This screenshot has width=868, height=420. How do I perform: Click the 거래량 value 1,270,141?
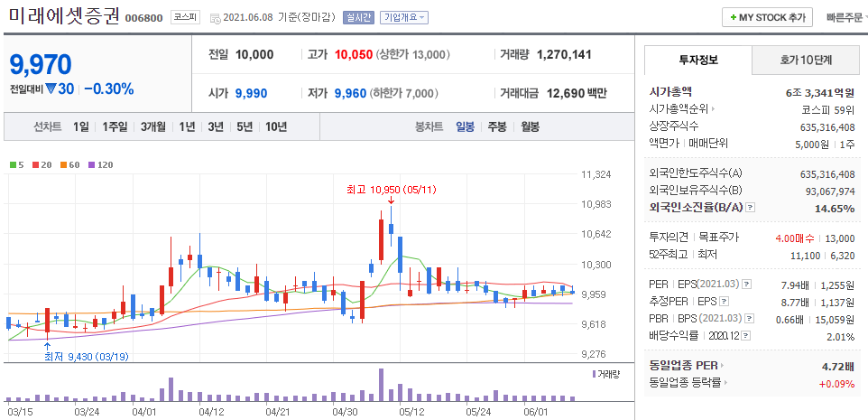click(564, 54)
